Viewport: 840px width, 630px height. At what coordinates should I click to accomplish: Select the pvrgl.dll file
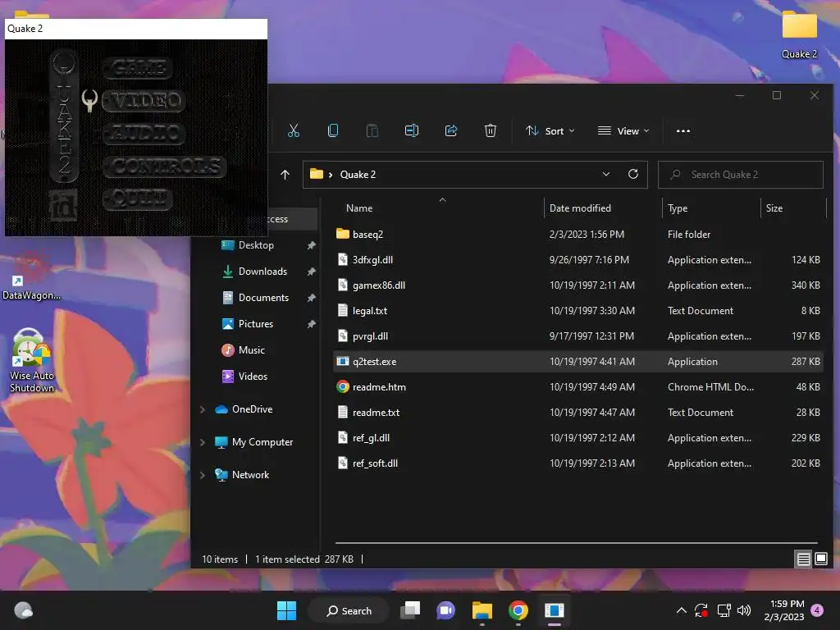click(578, 336)
